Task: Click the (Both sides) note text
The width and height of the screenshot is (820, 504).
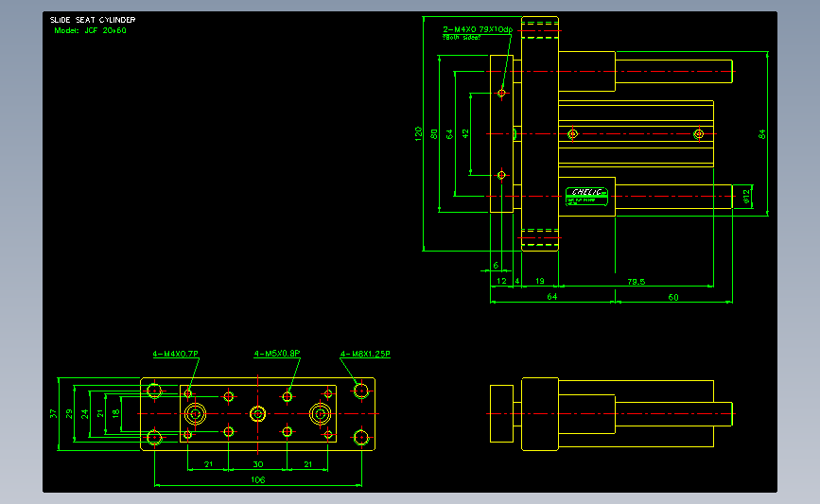Action: [462, 37]
